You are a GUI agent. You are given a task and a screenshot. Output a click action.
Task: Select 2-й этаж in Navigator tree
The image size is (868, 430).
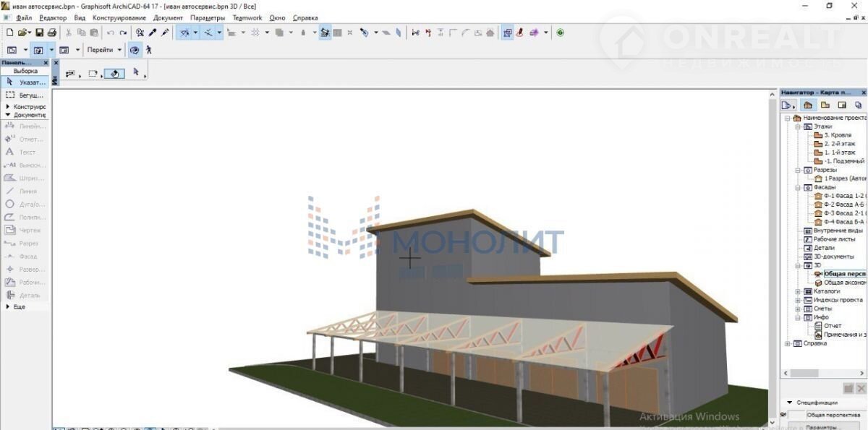click(x=838, y=144)
